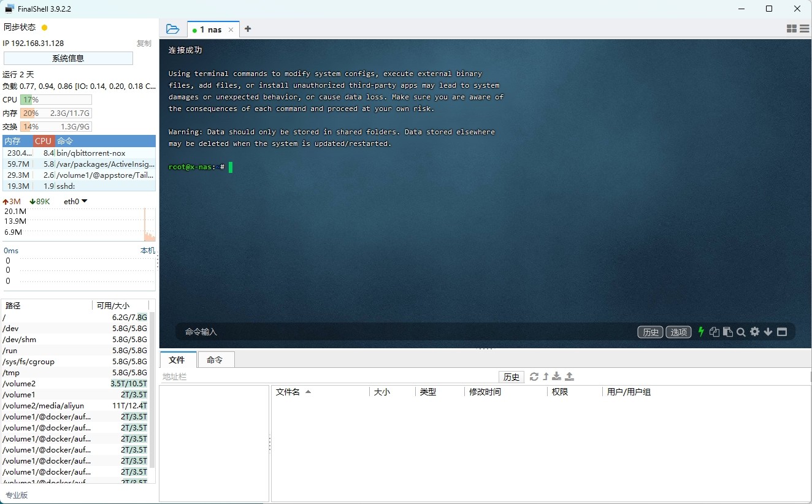Click the upload file icon in file toolbar
This screenshot has height=504, width=812.
coord(569,376)
